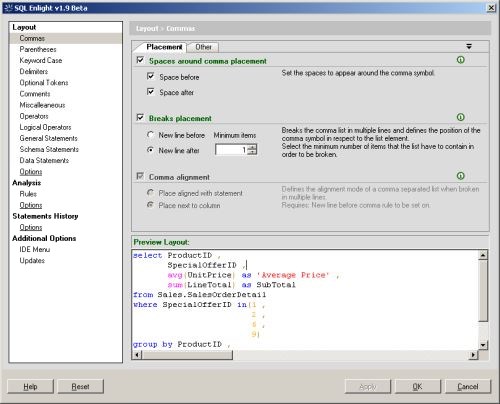The width and height of the screenshot is (500, 404).
Task: Open Options link under Statements History
Action: point(31,227)
